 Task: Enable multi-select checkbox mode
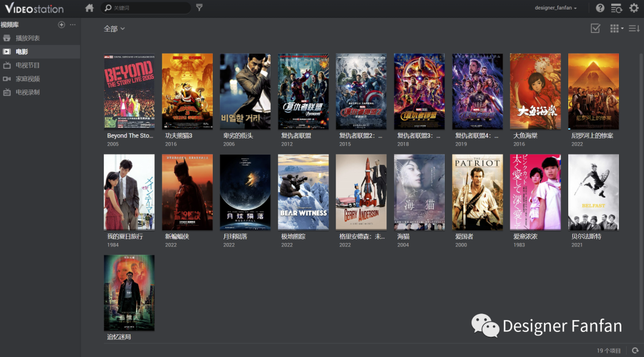595,28
